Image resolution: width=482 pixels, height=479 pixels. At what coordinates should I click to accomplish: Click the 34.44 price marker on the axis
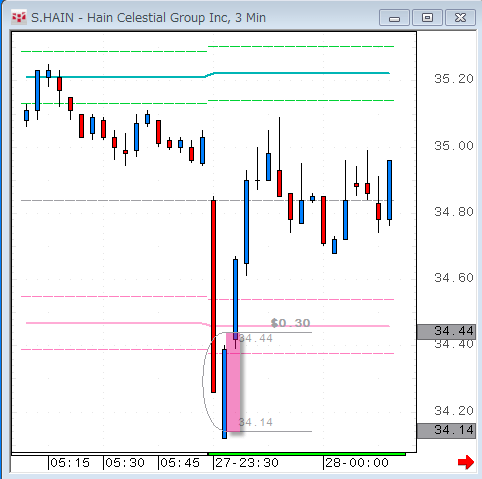447,331
